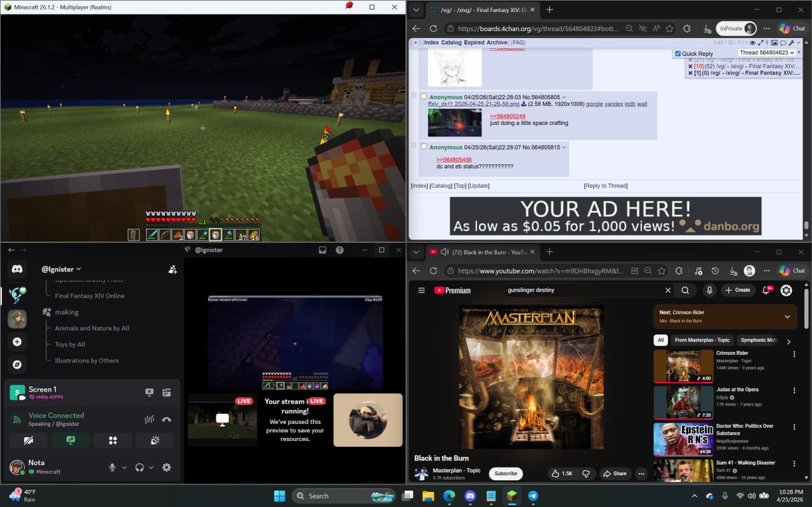This screenshot has height=507, width=812.
Task: Mute Discord microphone
Action: coord(112,468)
